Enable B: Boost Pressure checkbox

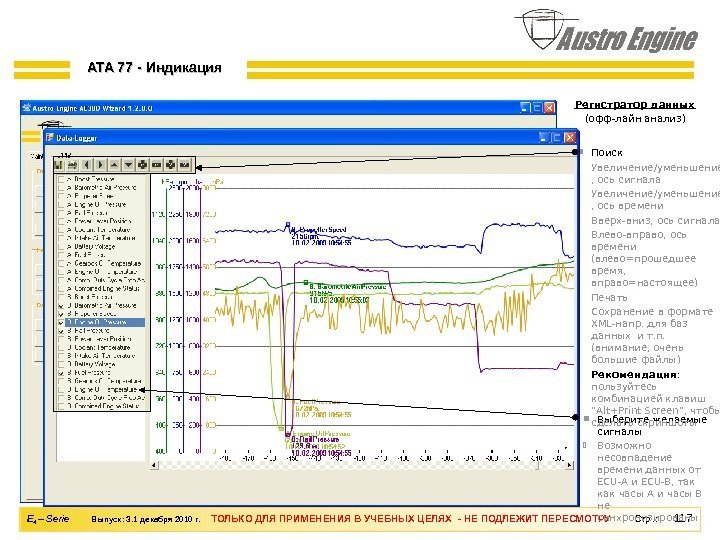61,297
